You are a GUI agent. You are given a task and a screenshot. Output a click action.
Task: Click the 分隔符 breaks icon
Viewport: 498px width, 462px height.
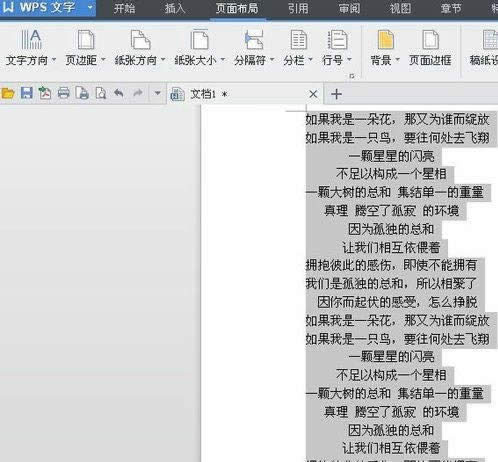coord(254,39)
